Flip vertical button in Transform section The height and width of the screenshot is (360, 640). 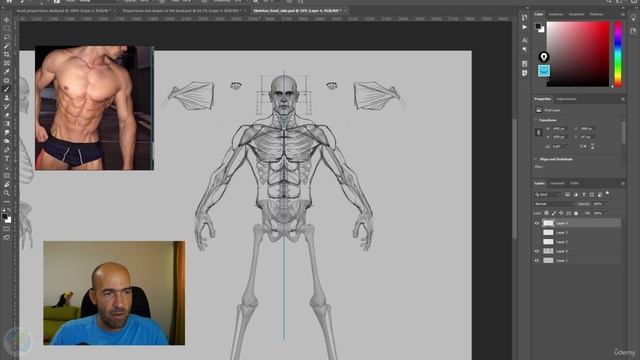tap(592, 146)
